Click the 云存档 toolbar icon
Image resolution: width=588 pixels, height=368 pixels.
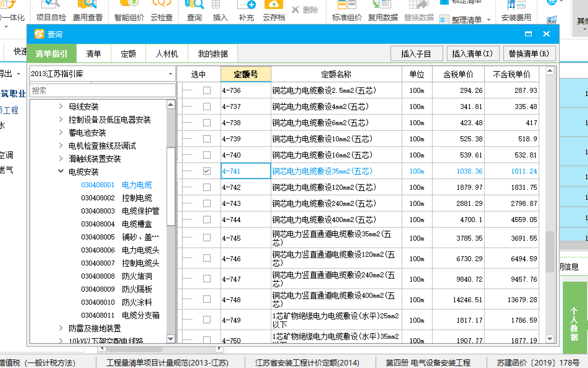274,11
